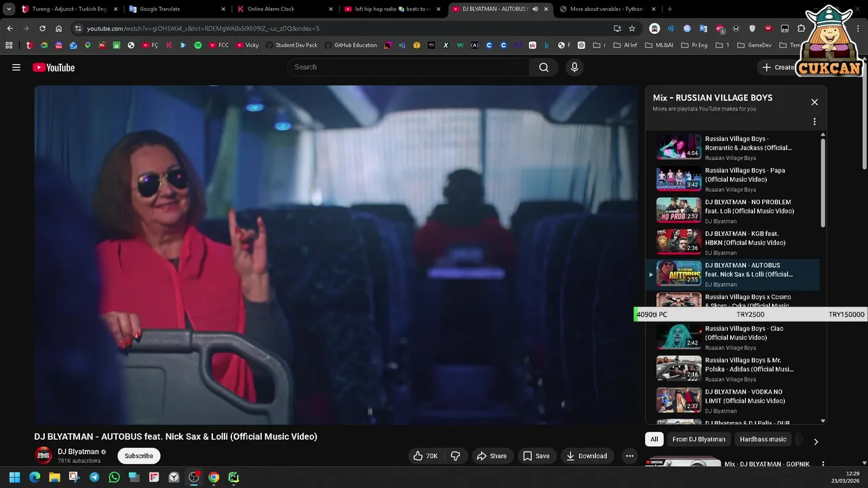Close the Mix playlist panel

[x=814, y=102]
